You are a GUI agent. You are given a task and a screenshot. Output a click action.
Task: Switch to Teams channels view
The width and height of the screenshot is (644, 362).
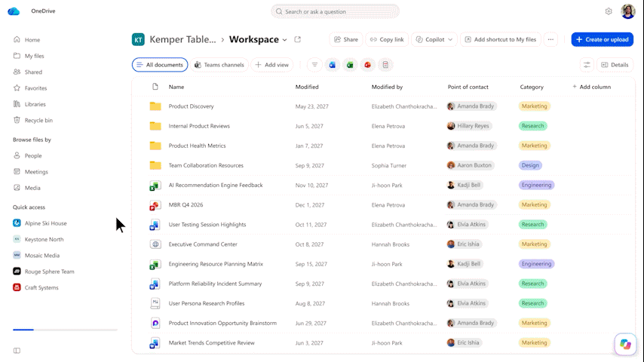coord(219,65)
